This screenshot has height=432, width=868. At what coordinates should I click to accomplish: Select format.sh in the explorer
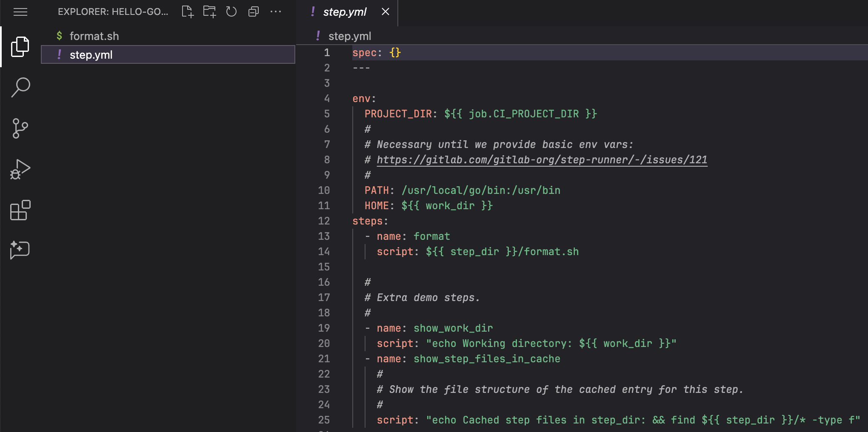94,36
